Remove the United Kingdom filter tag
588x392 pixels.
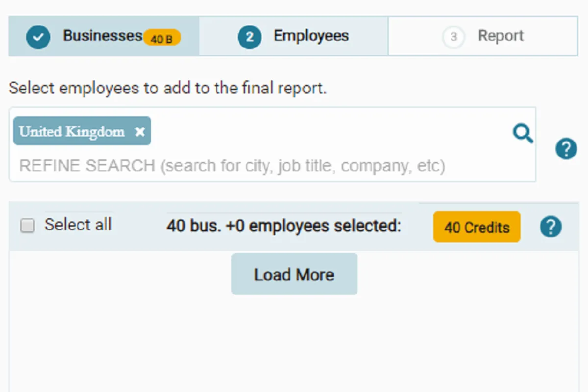tap(140, 131)
